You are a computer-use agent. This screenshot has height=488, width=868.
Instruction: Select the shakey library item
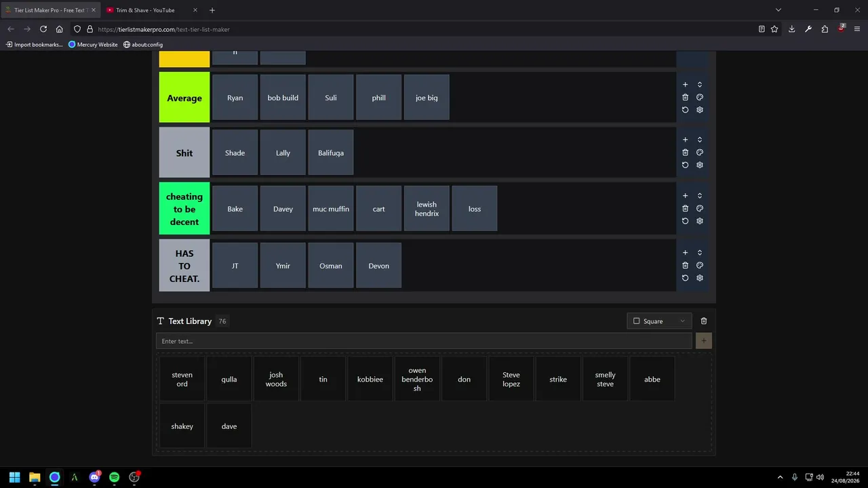182,426
